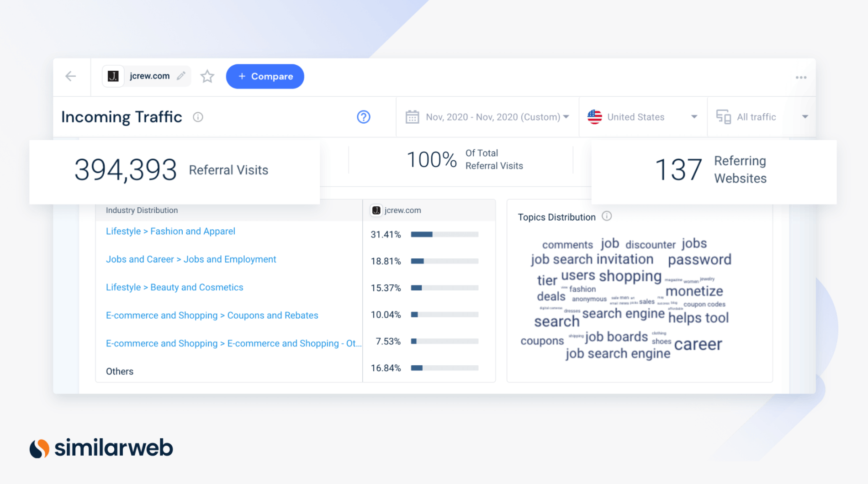Click the 7.53% value in the table
The height and width of the screenshot is (484, 868).
(388, 342)
